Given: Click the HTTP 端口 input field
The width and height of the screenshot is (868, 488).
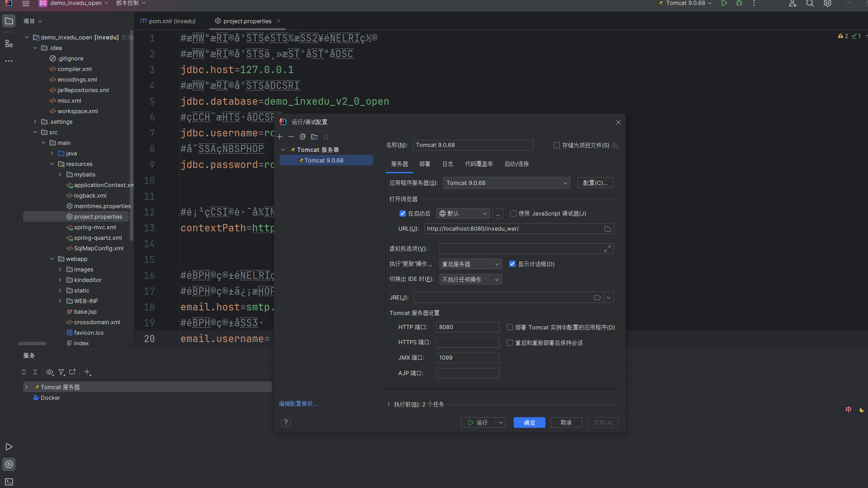Looking at the screenshot, I should pyautogui.click(x=468, y=327).
